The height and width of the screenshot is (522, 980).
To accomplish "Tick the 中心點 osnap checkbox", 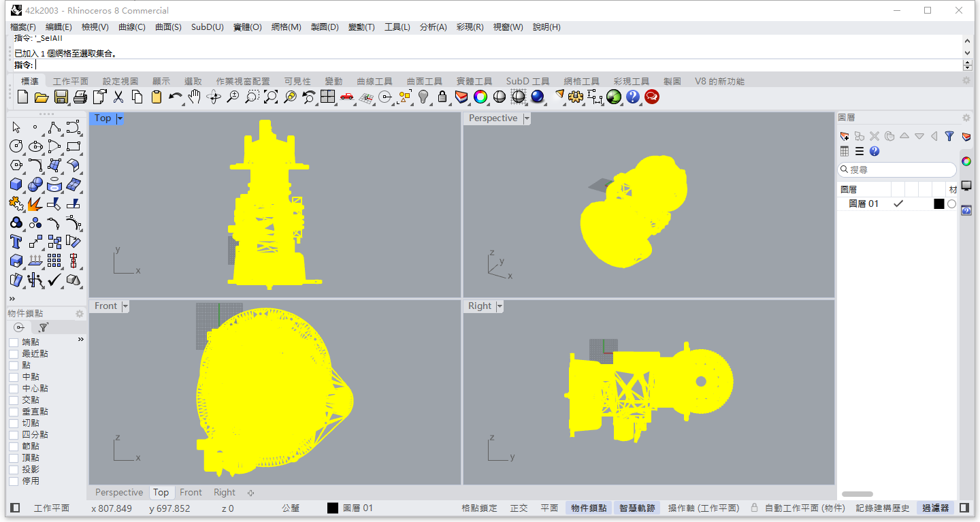I will click(14, 388).
